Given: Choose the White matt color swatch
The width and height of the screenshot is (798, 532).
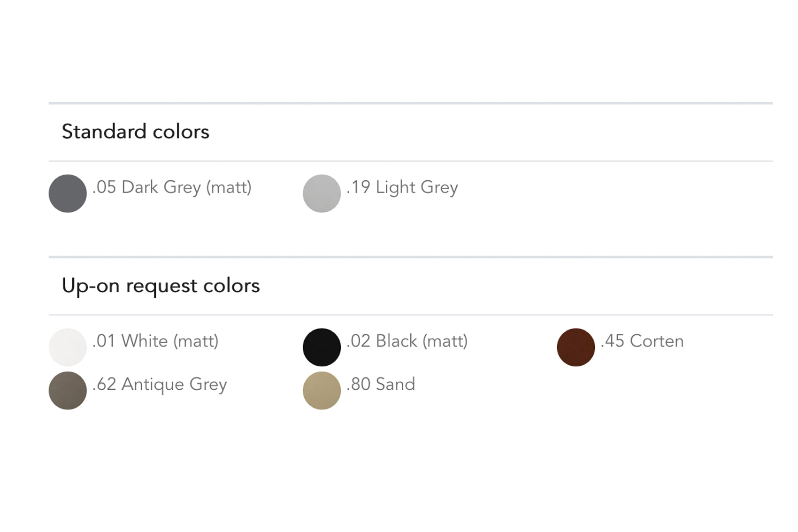Looking at the screenshot, I should point(68,347).
